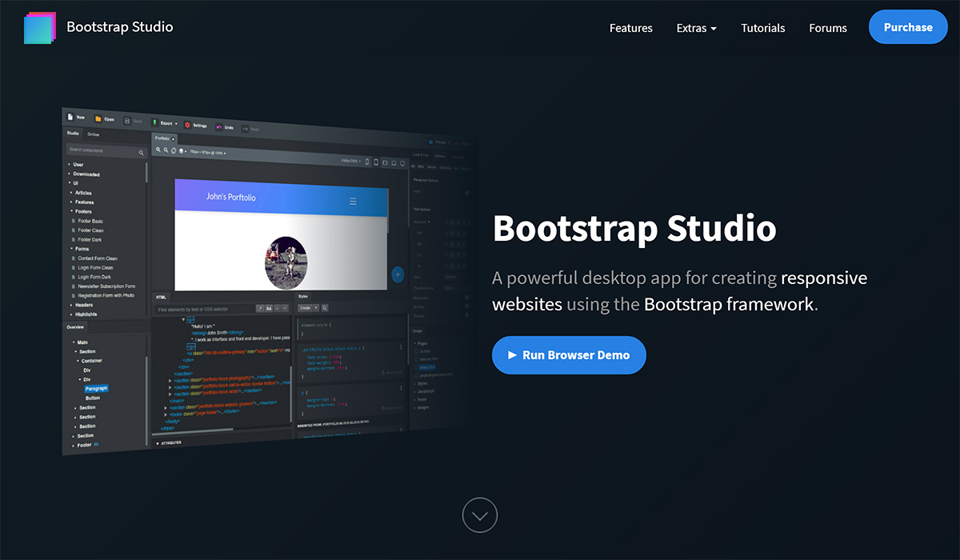Click the red Settings gear icon

[188, 125]
